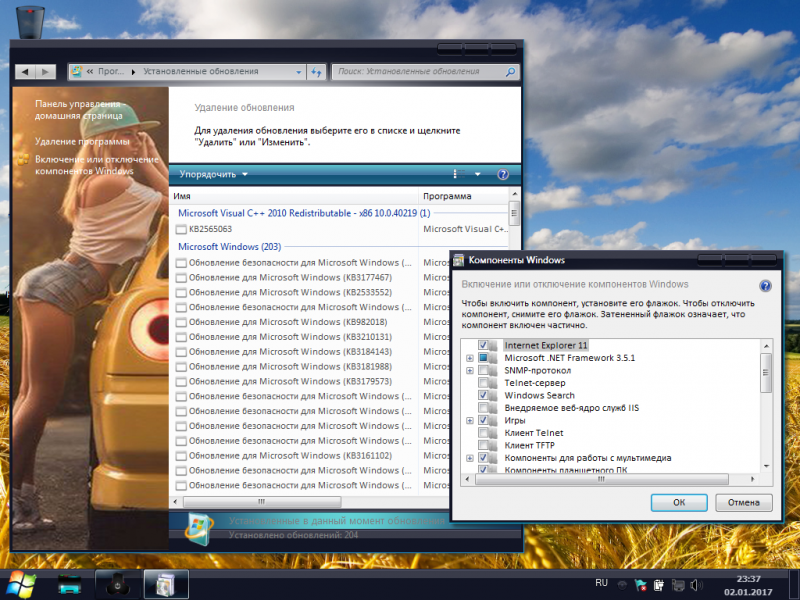Click Включение или отключение компонентов Windows link
This screenshot has width=800, height=600.
96,165
